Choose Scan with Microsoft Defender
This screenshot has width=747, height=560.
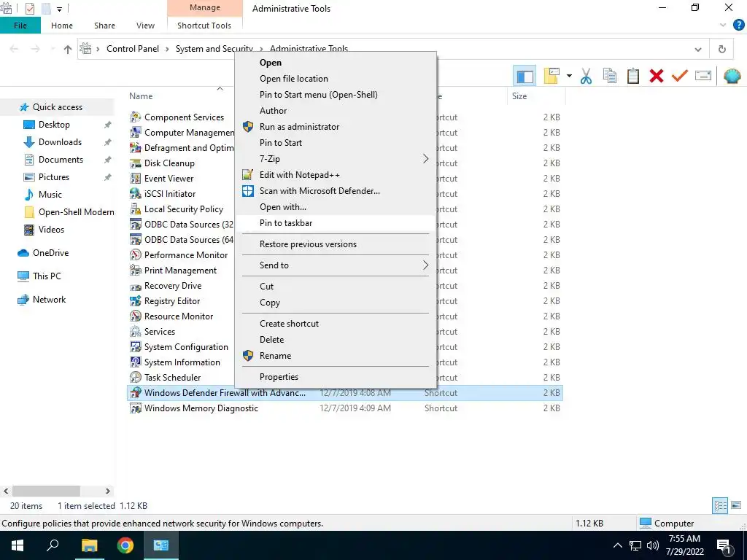point(336,191)
